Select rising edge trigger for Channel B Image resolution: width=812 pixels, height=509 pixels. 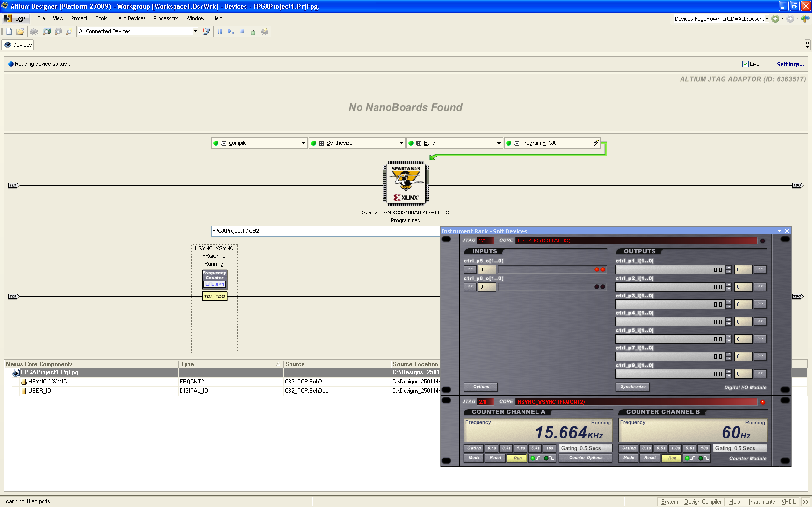coord(690,458)
